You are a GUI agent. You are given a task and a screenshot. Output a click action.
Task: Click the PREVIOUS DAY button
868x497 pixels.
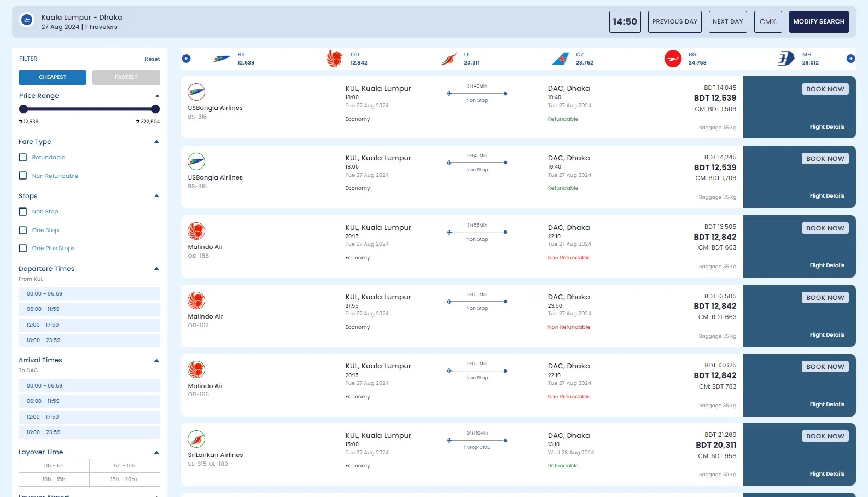tap(675, 22)
